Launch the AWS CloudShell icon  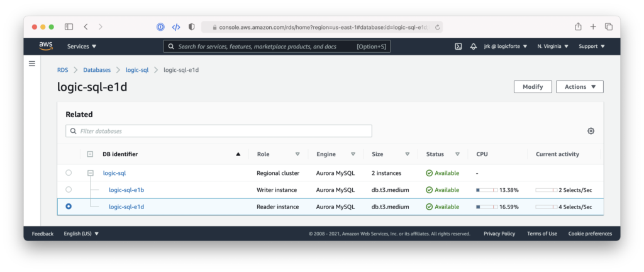click(458, 47)
